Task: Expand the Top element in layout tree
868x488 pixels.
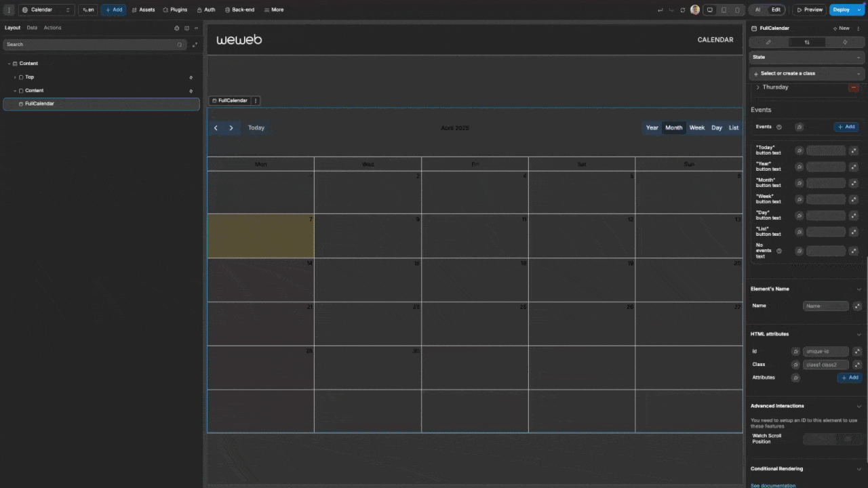Action: pos(15,77)
